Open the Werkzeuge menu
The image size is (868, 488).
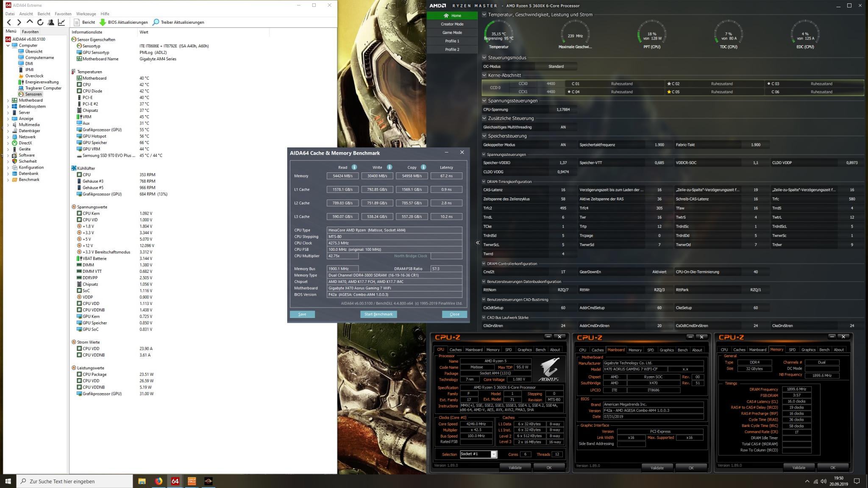point(86,14)
